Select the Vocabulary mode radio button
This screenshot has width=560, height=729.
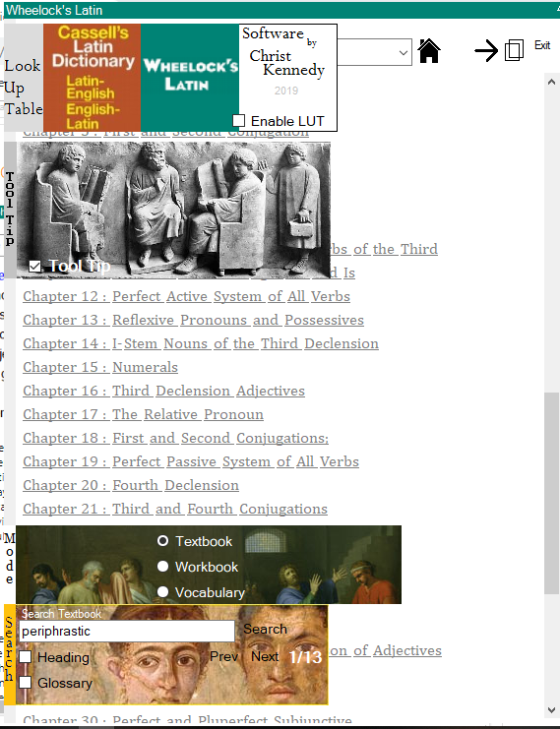[x=162, y=592]
